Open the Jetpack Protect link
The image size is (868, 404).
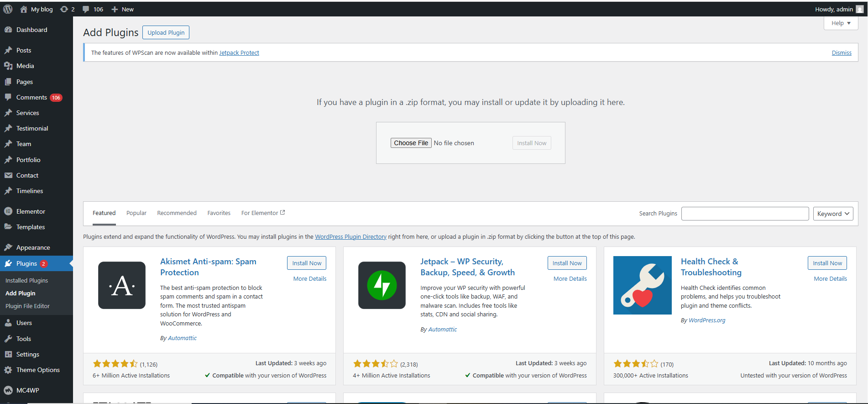click(x=239, y=53)
